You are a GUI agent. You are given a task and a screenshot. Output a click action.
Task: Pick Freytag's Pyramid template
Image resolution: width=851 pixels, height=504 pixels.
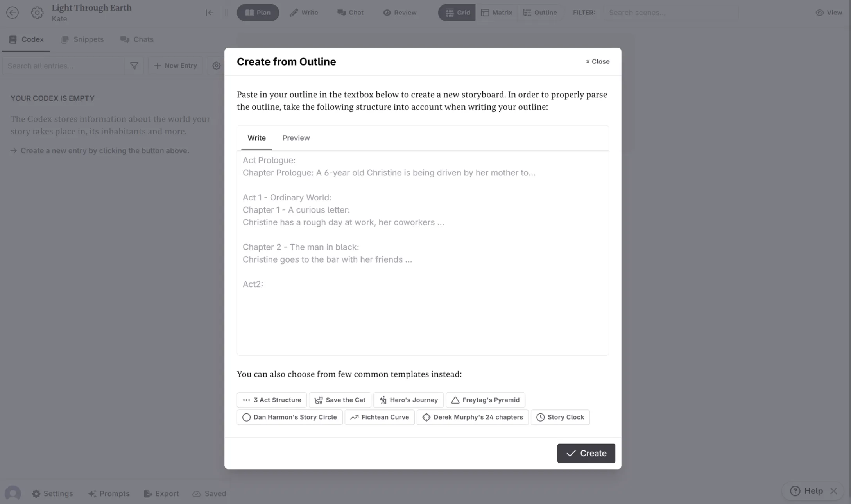point(485,400)
